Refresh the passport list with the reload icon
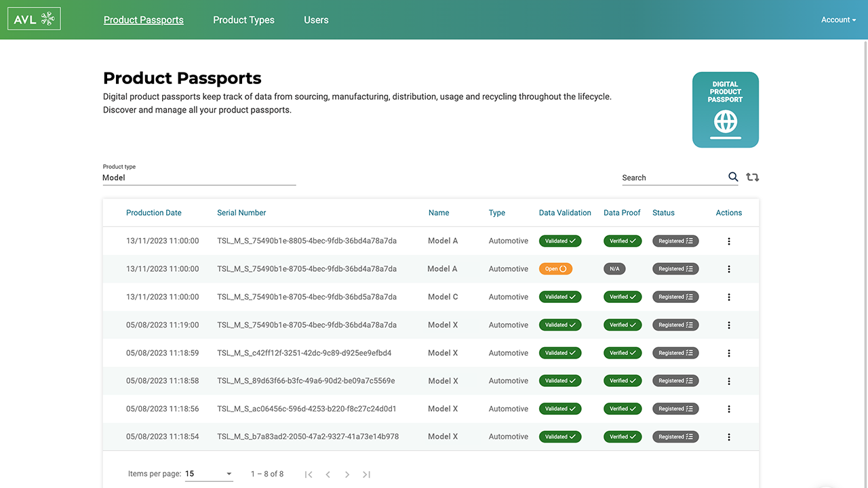The height and width of the screenshot is (488, 868). coord(753,177)
